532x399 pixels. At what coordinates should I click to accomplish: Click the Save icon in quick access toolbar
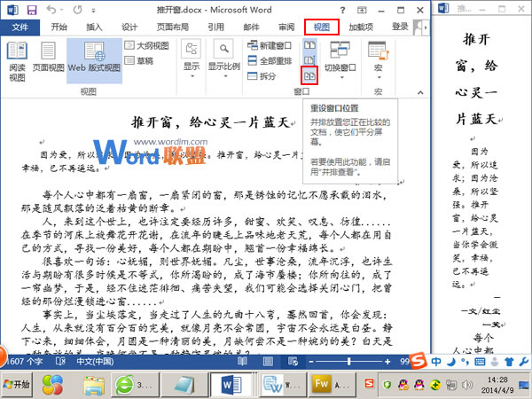(x=32, y=10)
